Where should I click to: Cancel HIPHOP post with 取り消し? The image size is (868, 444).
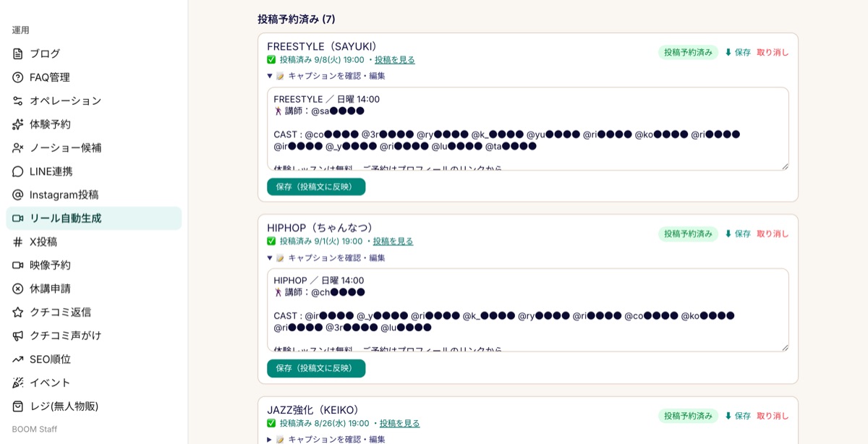coord(773,234)
